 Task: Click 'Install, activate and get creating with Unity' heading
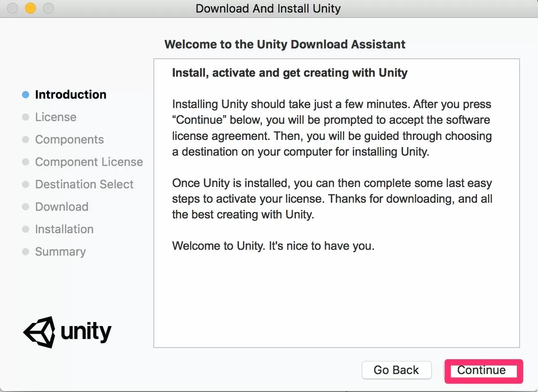point(290,73)
